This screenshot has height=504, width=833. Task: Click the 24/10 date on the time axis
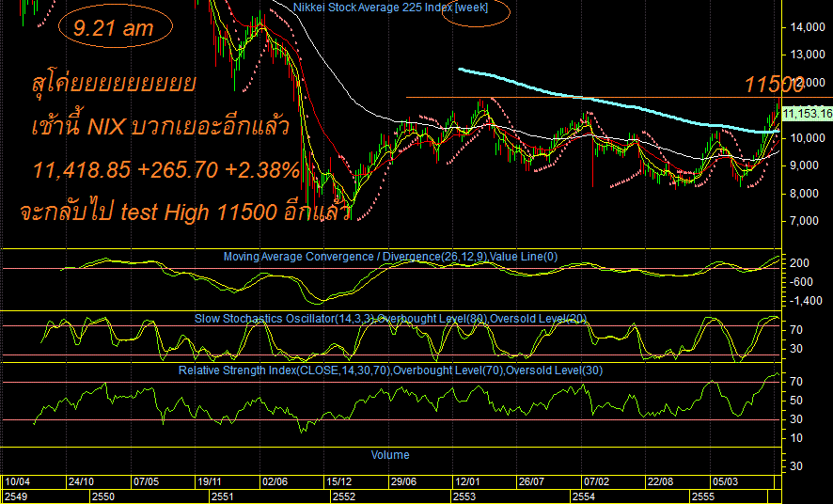(81, 481)
